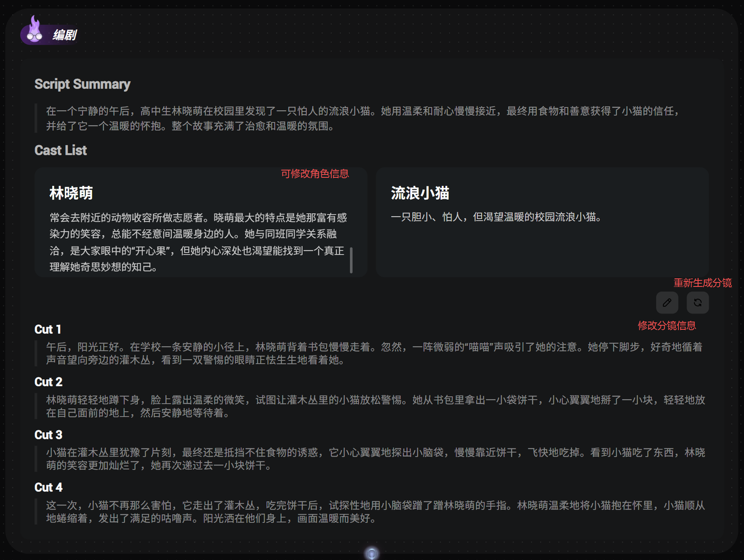Screen dimensions: 744x560
Task: Select the Cut 4 heading
Action: coord(48,487)
